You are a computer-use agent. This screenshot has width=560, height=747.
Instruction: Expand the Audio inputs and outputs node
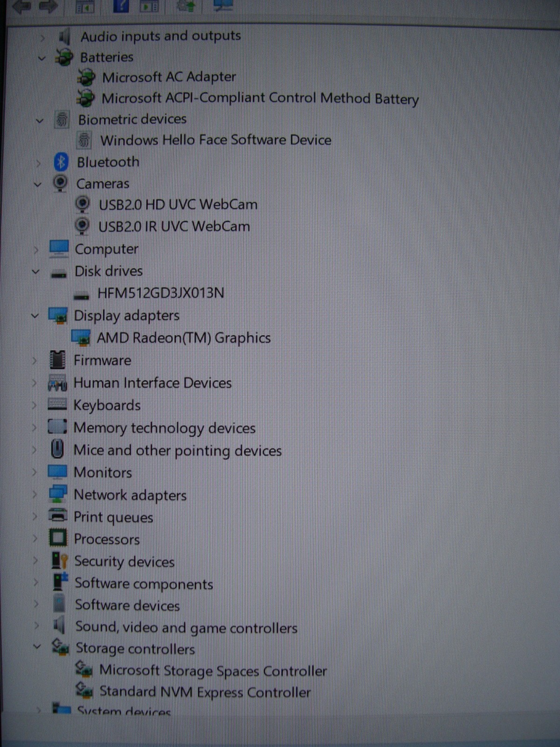coord(42,37)
